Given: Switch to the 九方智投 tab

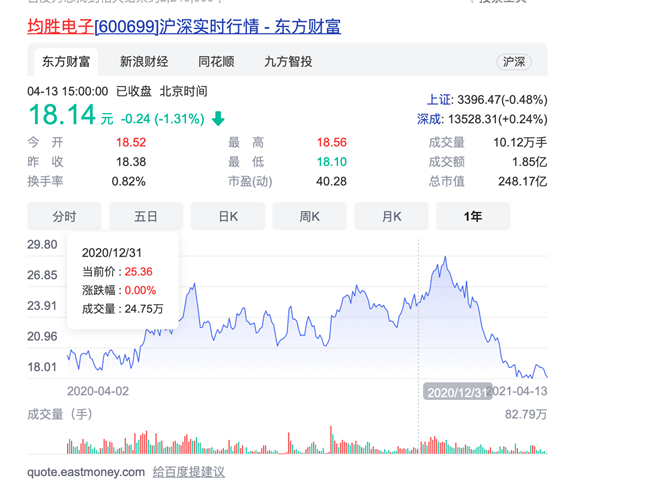Looking at the screenshot, I should 288,62.
